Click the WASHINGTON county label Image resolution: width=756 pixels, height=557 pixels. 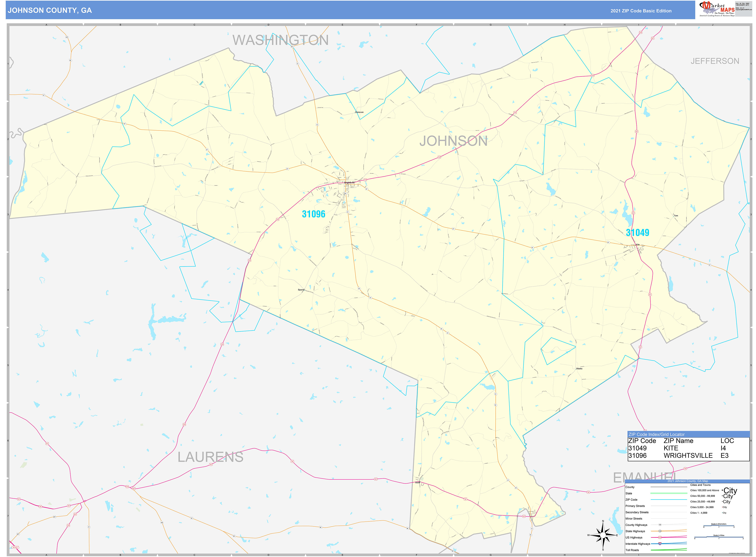point(280,40)
